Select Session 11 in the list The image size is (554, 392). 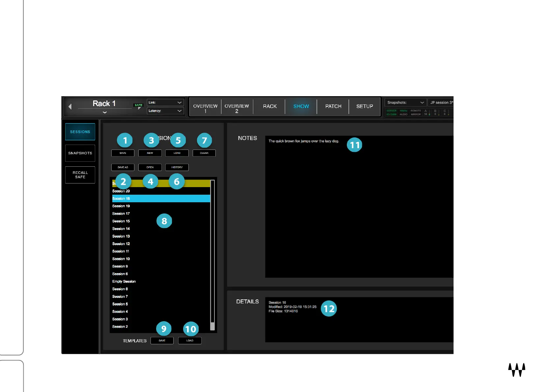coord(161,251)
